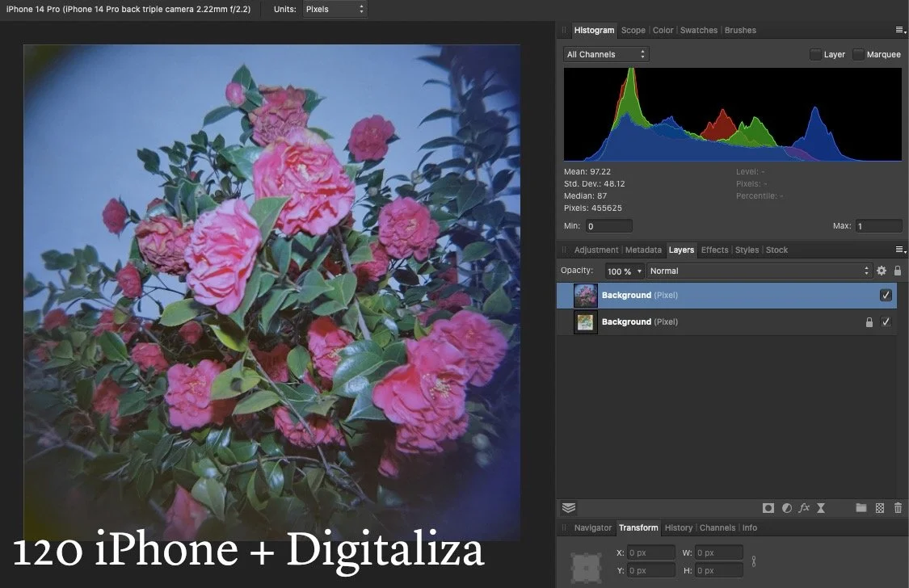Add a live filter with the hourglass icon
This screenshot has height=588, width=909.
[821, 508]
